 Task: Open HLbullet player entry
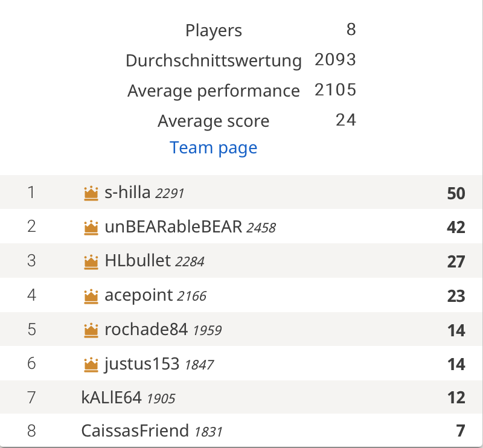(x=138, y=261)
